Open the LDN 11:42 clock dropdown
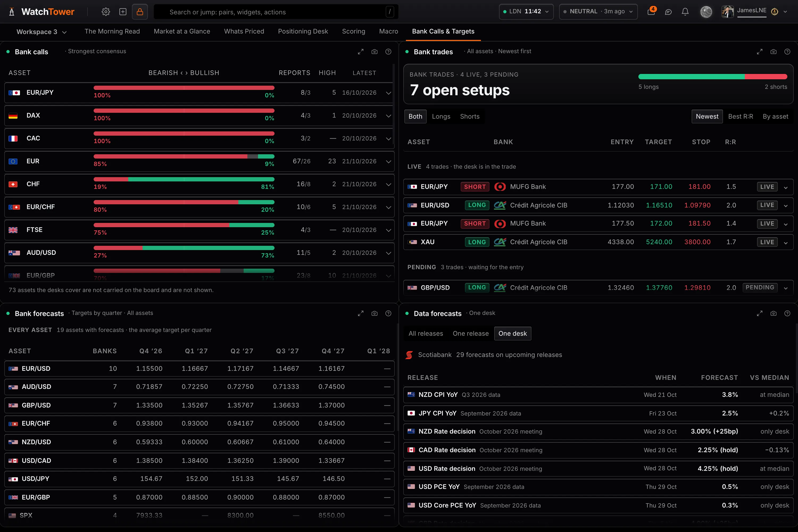798x532 pixels. (x=526, y=11)
